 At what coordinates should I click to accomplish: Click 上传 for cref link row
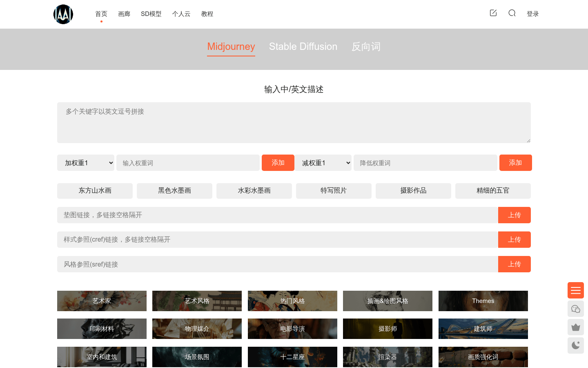[x=514, y=240]
